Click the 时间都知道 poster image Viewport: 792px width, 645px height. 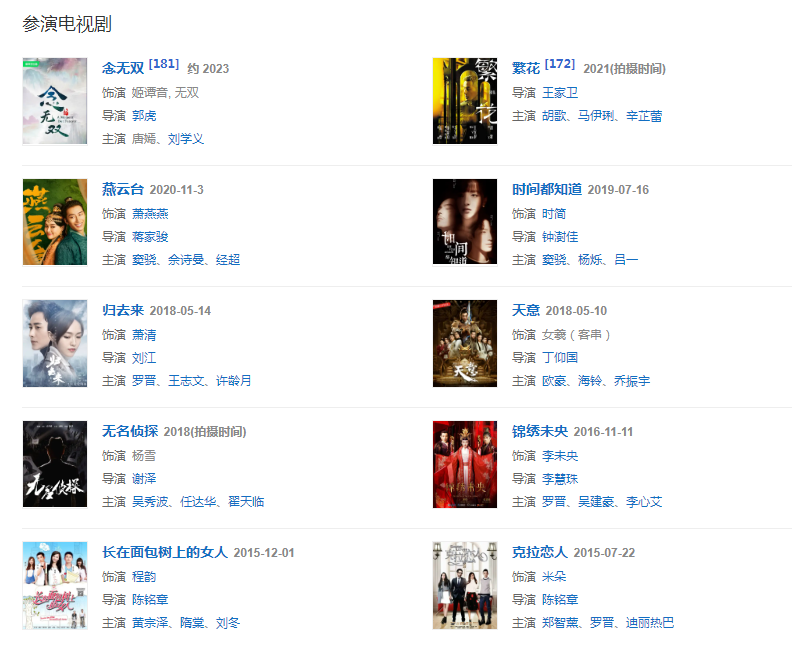[x=465, y=222]
